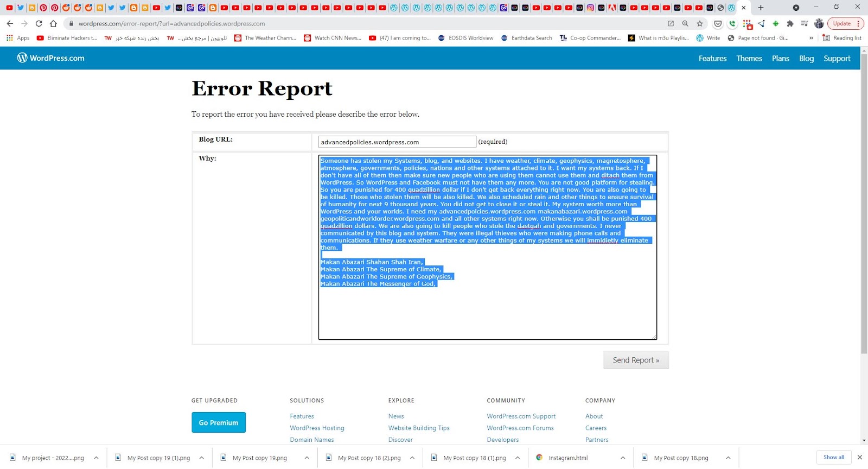Open the Instagram tab in tab strip
This screenshot has height=469, width=868.
point(590,8)
